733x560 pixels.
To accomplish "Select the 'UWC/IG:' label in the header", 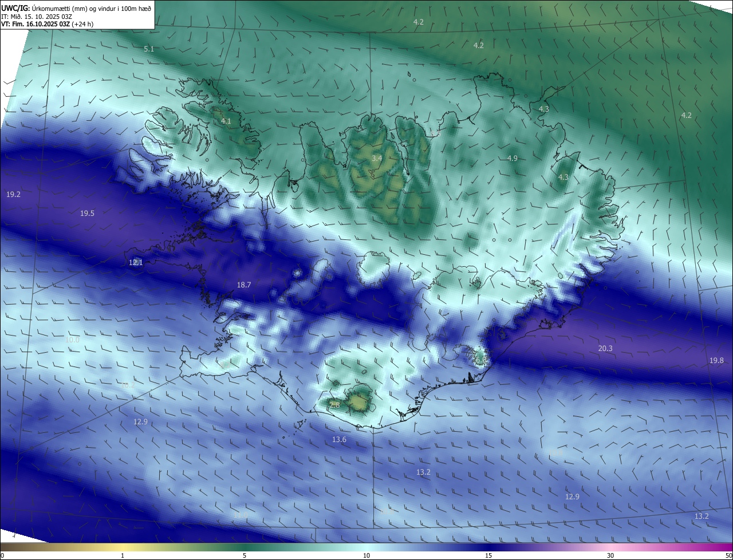I will pyautogui.click(x=16, y=8).
